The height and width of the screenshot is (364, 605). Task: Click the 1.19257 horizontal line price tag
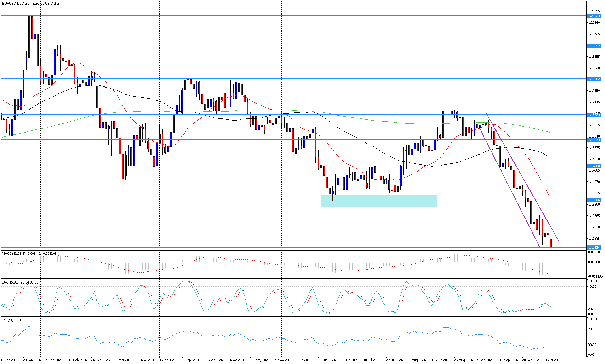[x=594, y=46]
